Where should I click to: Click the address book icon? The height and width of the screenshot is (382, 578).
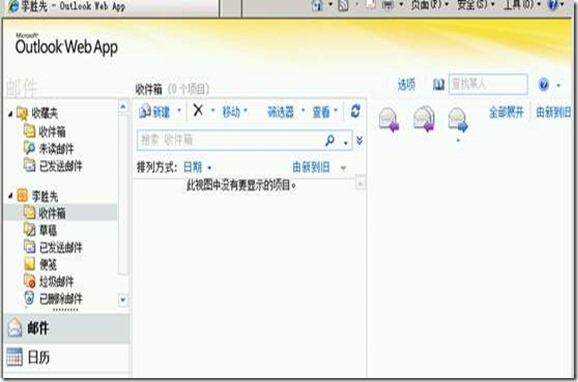[438, 85]
